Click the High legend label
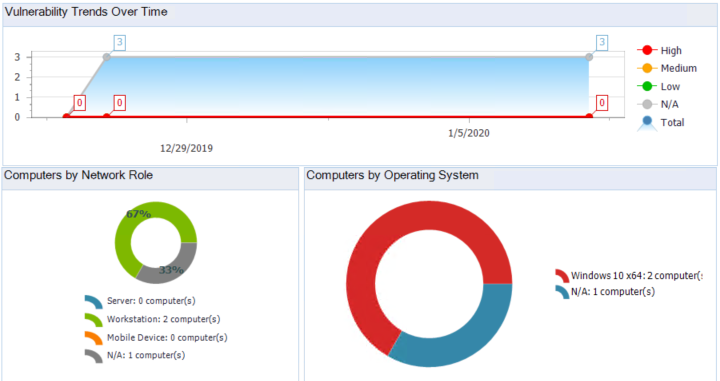720x381 pixels. click(x=671, y=51)
